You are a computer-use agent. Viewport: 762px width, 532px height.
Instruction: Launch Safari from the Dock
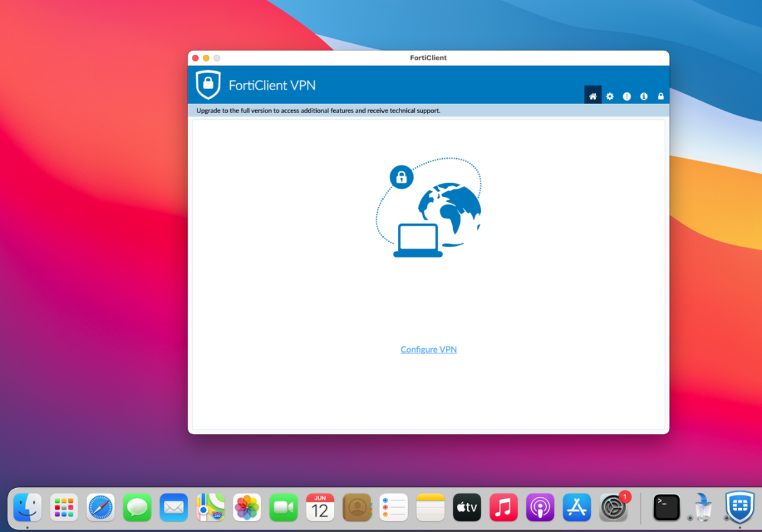(101, 507)
